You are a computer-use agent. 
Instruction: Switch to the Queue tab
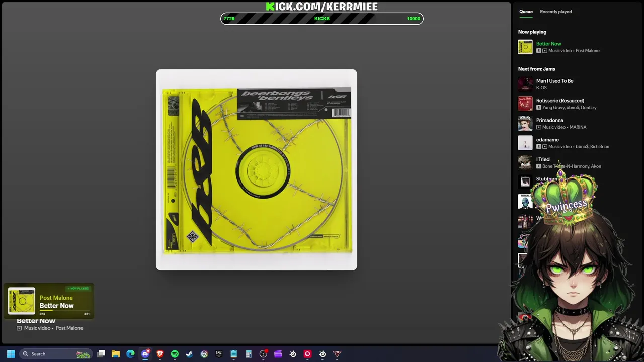tap(526, 12)
